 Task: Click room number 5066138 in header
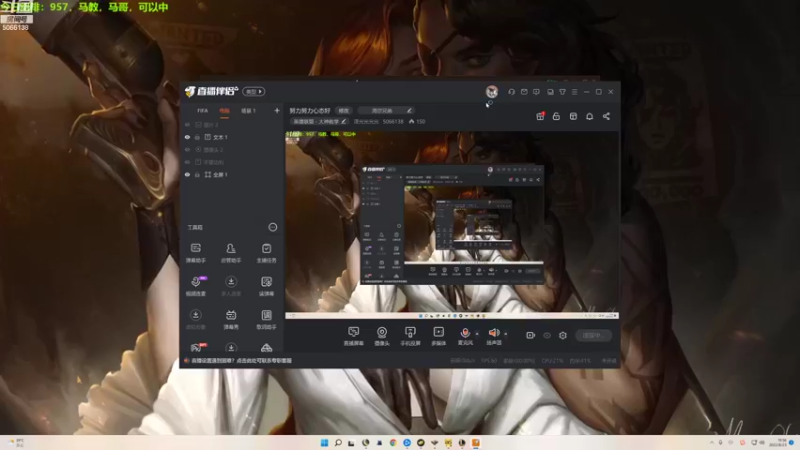click(x=393, y=121)
